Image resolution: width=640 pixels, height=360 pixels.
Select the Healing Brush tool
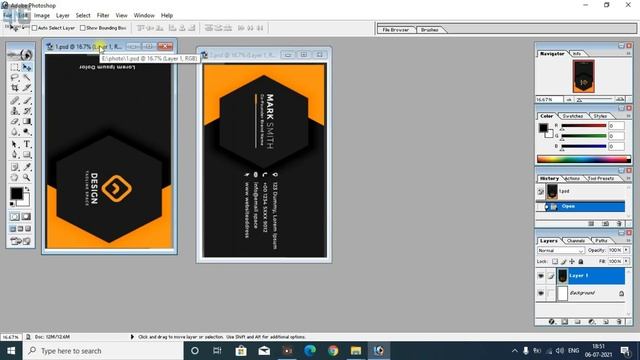coord(15,100)
